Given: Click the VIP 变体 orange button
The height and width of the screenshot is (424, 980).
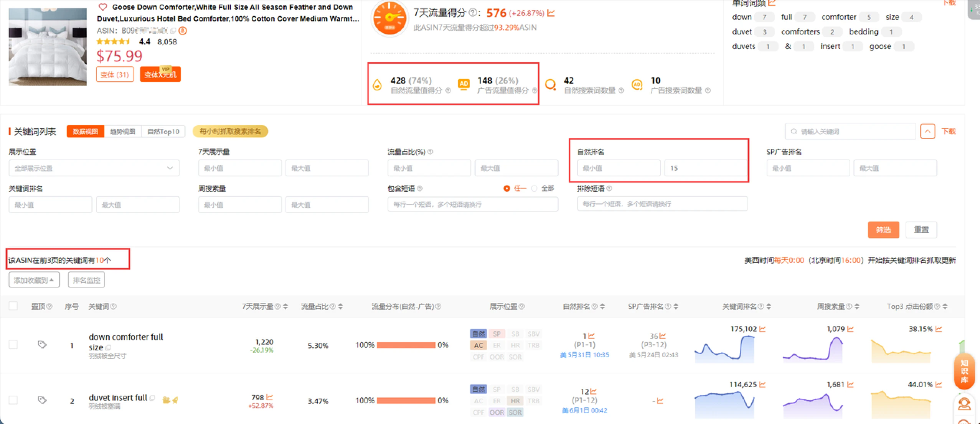Looking at the screenshot, I should click(x=160, y=74).
